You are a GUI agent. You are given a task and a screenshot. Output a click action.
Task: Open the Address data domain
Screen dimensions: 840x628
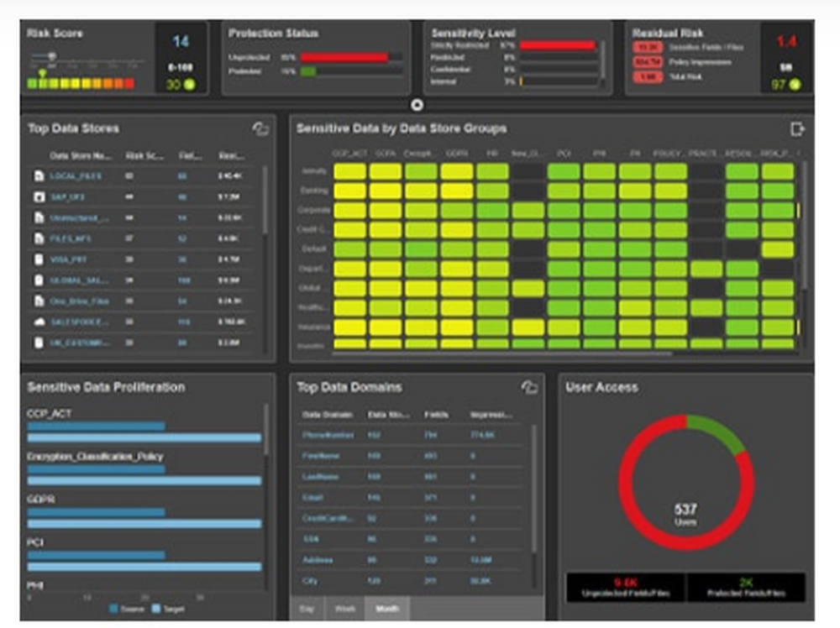pyautogui.click(x=318, y=560)
